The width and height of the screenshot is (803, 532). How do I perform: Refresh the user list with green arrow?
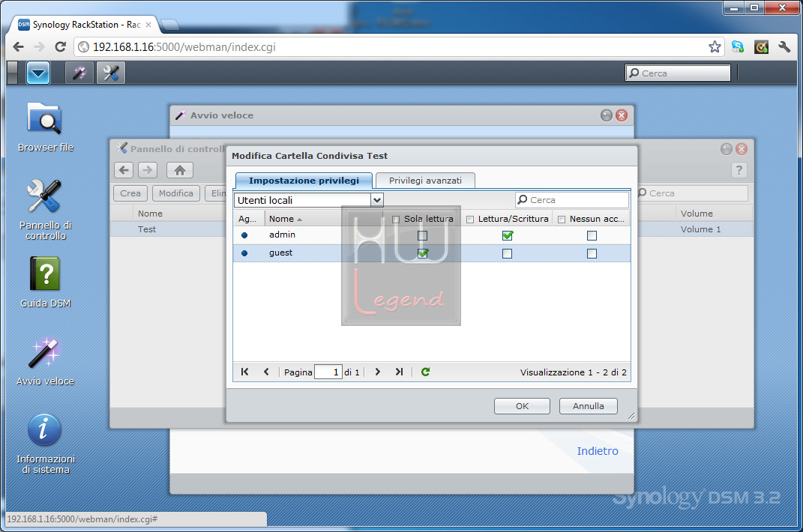point(425,372)
